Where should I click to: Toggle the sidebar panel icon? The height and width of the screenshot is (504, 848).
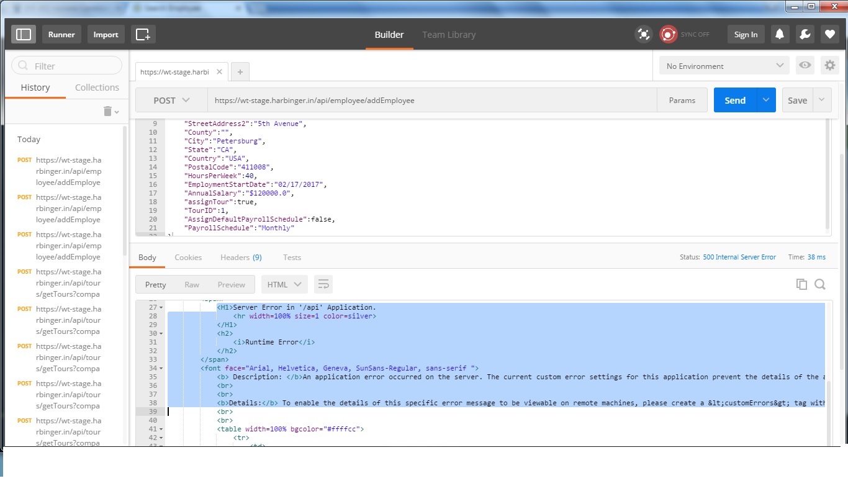pyautogui.click(x=24, y=34)
